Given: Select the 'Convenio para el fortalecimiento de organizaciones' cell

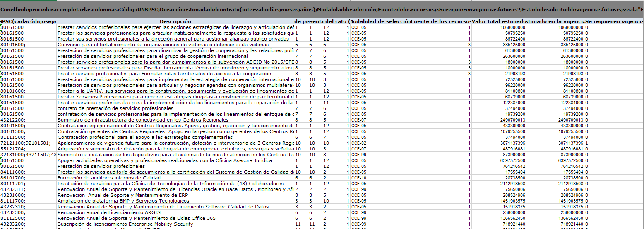Looking at the screenshot, I should click(175, 44).
